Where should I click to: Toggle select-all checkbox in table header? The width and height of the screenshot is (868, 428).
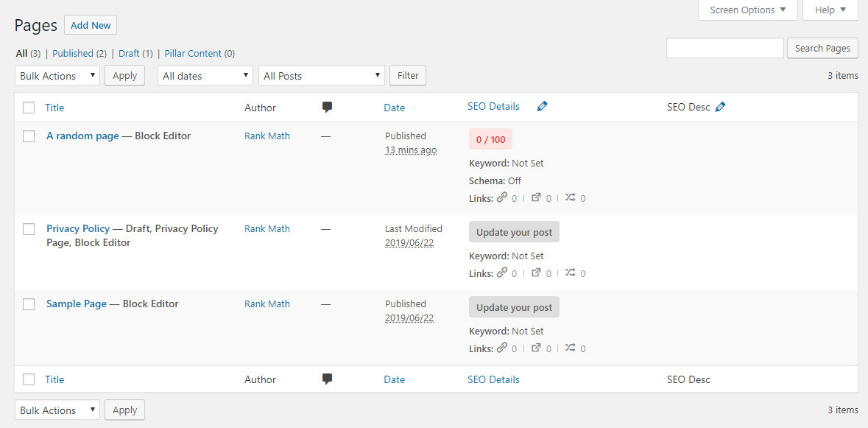pos(29,108)
